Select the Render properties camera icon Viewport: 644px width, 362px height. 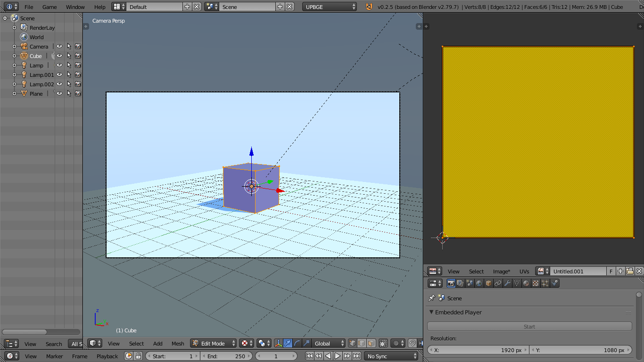point(451,283)
